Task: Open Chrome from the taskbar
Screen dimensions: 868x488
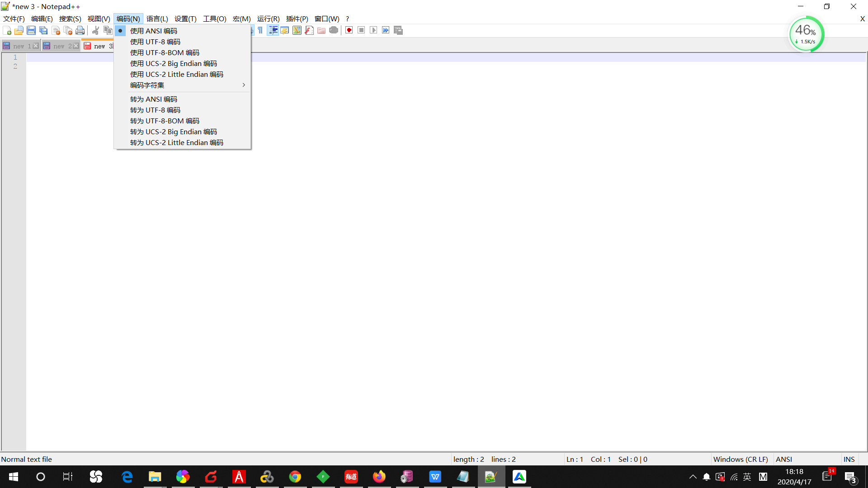Action: pyautogui.click(x=295, y=477)
